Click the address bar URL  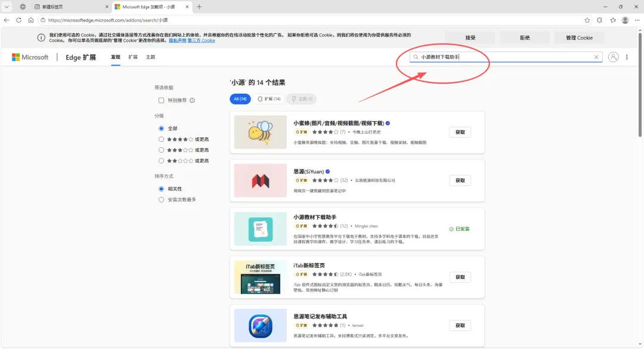pos(107,20)
